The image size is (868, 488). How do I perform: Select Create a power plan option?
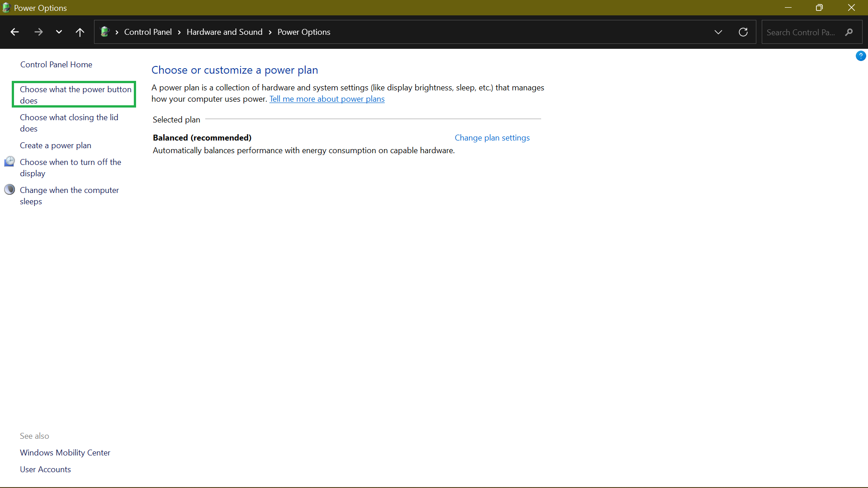(55, 145)
